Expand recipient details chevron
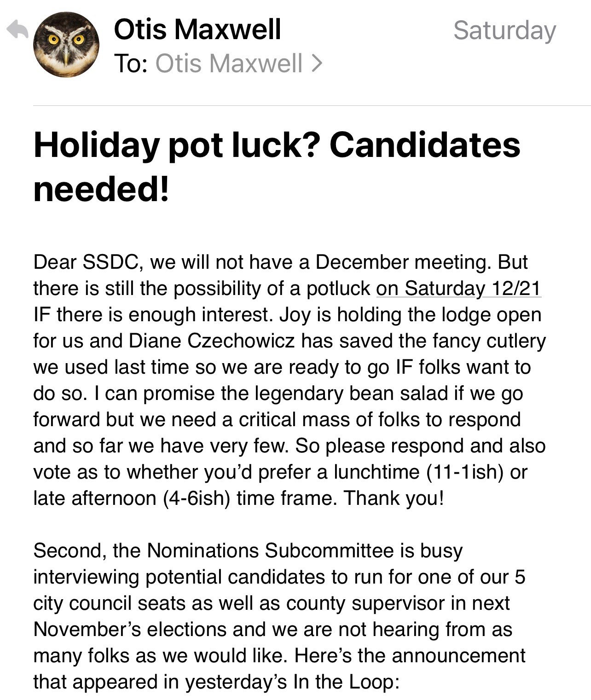The width and height of the screenshot is (591, 700). 316,64
